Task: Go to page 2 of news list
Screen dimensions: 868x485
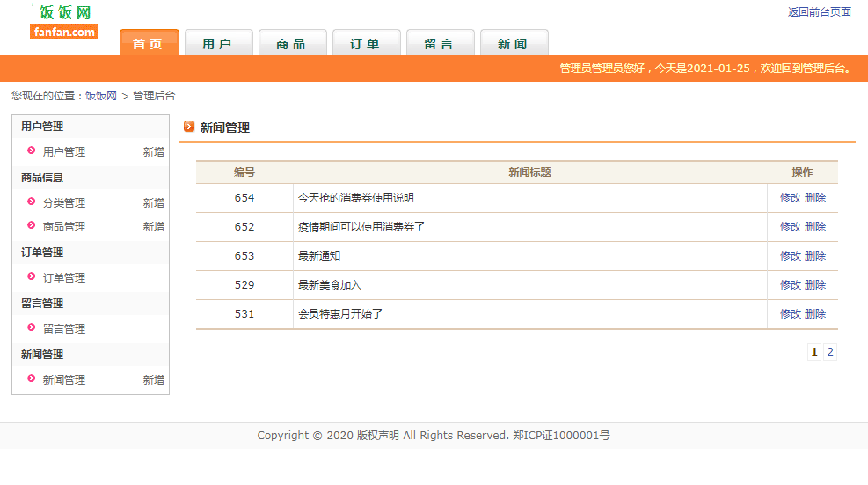Action: (x=830, y=352)
